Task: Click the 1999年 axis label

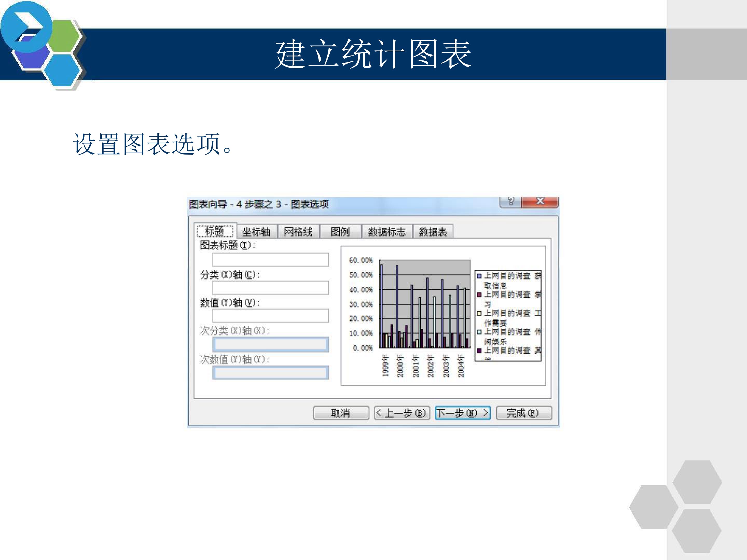Action: (x=385, y=366)
